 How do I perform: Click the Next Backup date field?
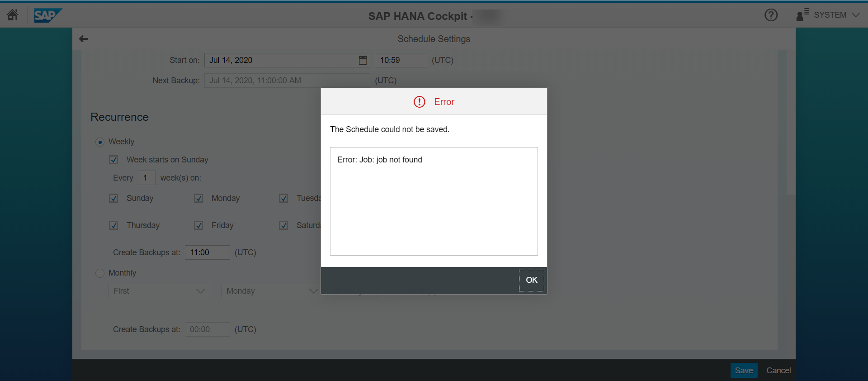click(287, 81)
